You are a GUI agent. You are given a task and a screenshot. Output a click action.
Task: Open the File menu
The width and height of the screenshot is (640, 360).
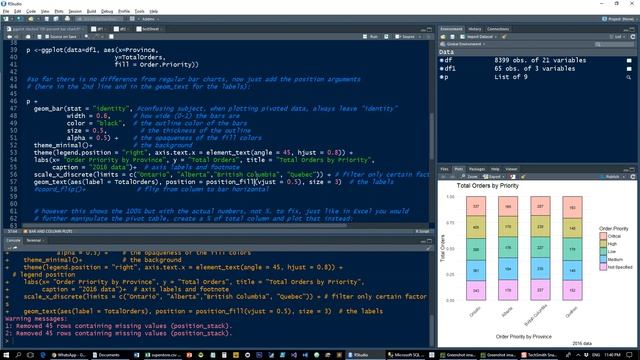pyautogui.click(x=6, y=11)
